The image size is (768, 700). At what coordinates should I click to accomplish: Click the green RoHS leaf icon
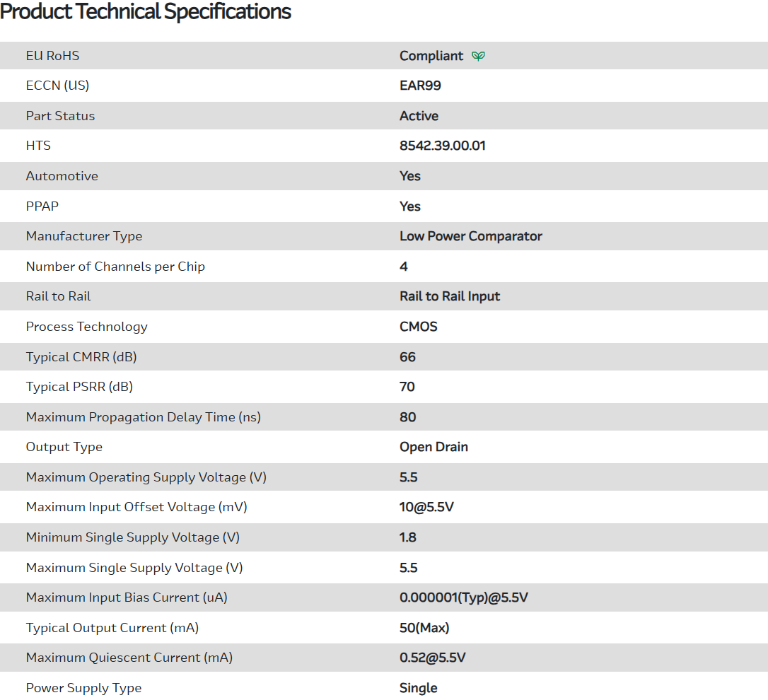[479, 56]
